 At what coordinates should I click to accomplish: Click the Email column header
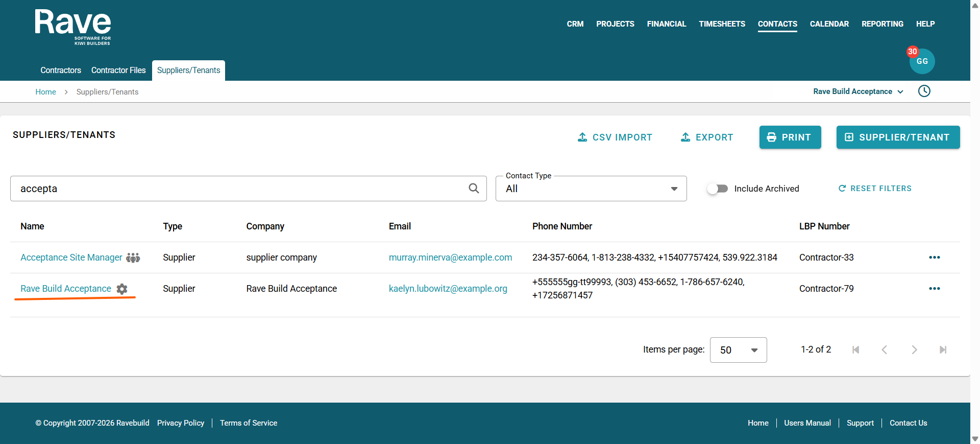(400, 226)
